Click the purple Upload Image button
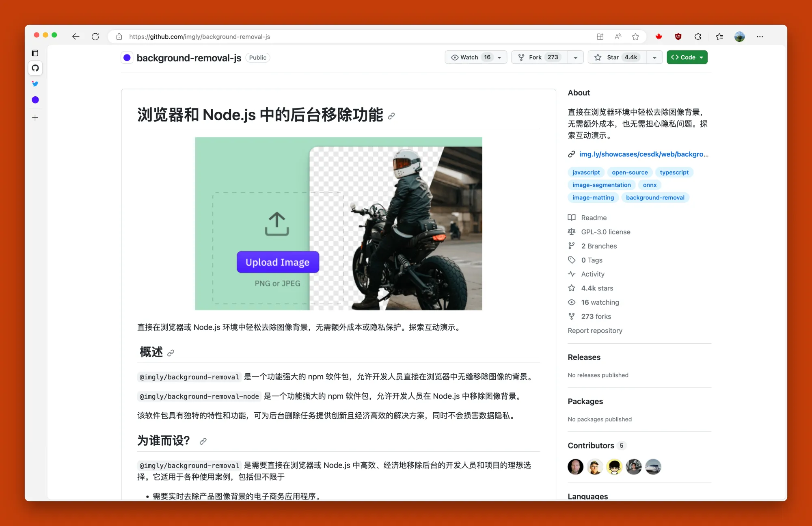Screen dimensions: 812x526 click(278, 262)
